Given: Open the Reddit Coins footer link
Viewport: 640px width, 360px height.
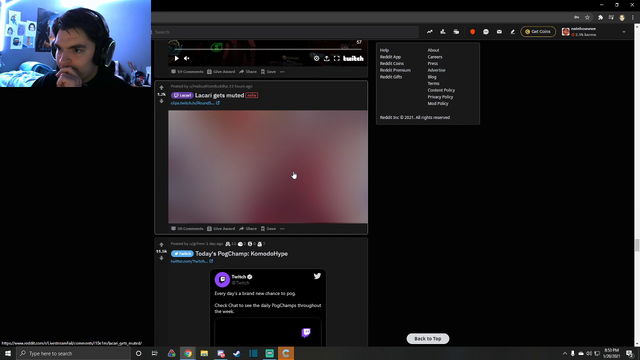Looking at the screenshot, I should [392, 64].
